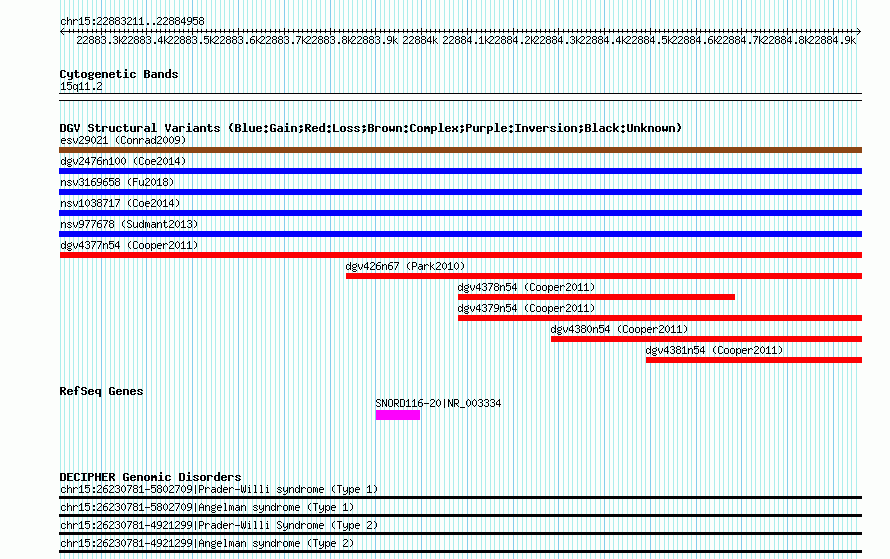890x559 pixels.
Task: Click the red dgv4378n54 loss bar
Action: tap(596, 297)
